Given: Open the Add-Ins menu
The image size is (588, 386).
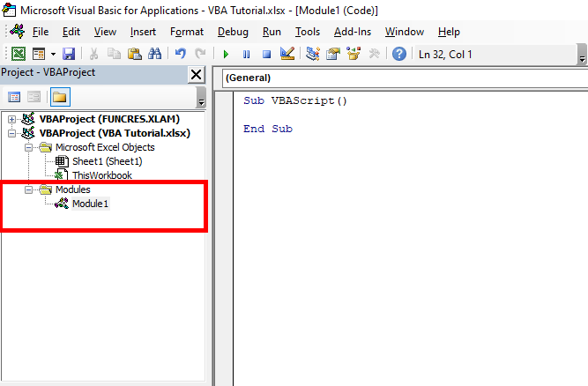Looking at the screenshot, I should pyautogui.click(x=353, y=32).
